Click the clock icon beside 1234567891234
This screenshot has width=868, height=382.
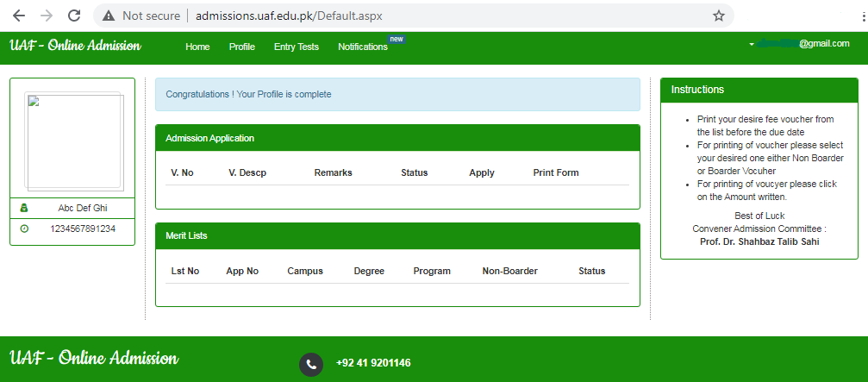tap(24, 229)
